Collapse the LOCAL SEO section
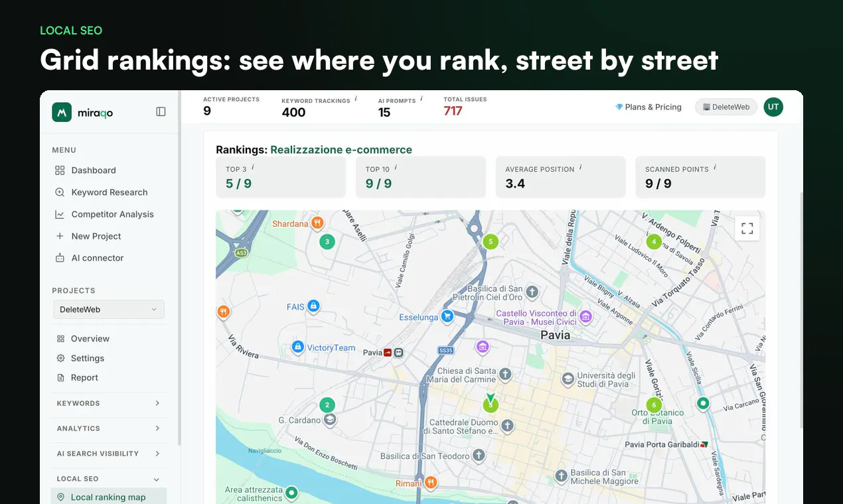The height and width of the screenshot is (504, 843). pos(109,479)
